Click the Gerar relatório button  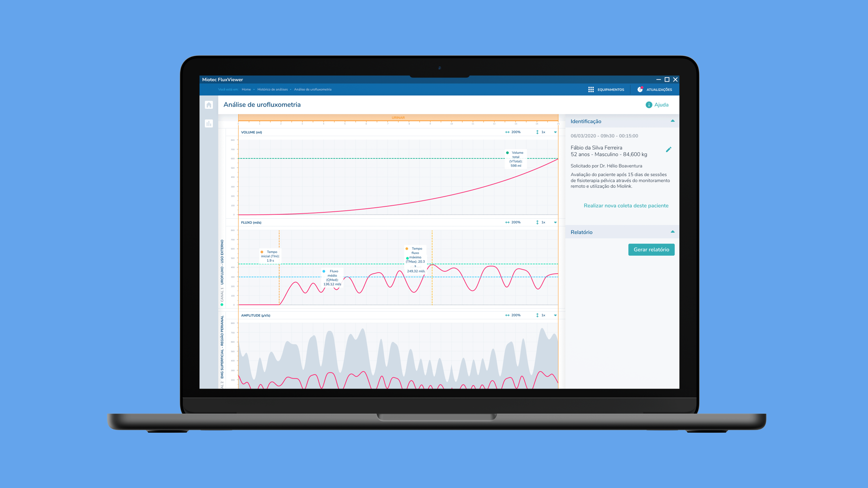point(651,249)
